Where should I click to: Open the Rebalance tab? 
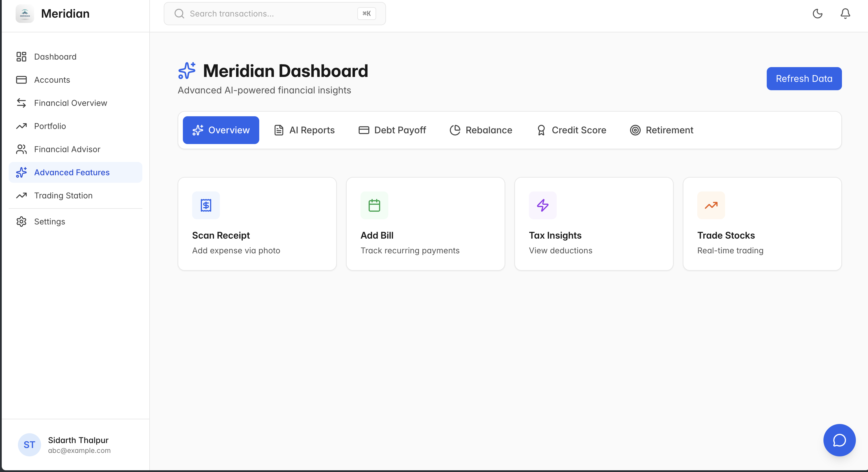tap(481, 130)
